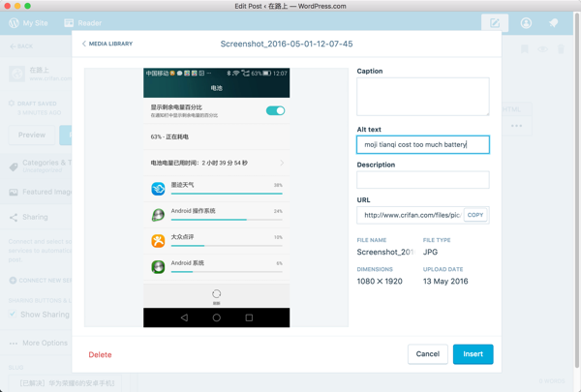Click the Categories tag icon

click(x=14, y=166)
